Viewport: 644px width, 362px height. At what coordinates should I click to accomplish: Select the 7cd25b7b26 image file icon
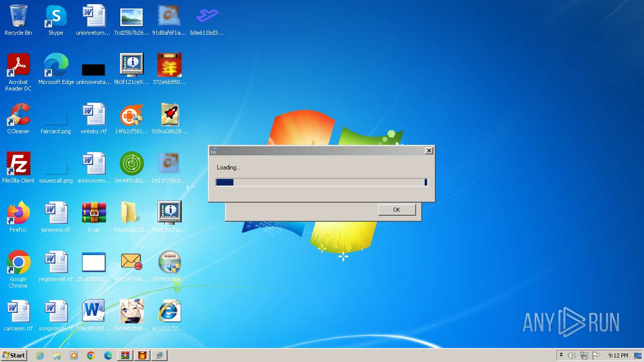[x=131, y=21]
